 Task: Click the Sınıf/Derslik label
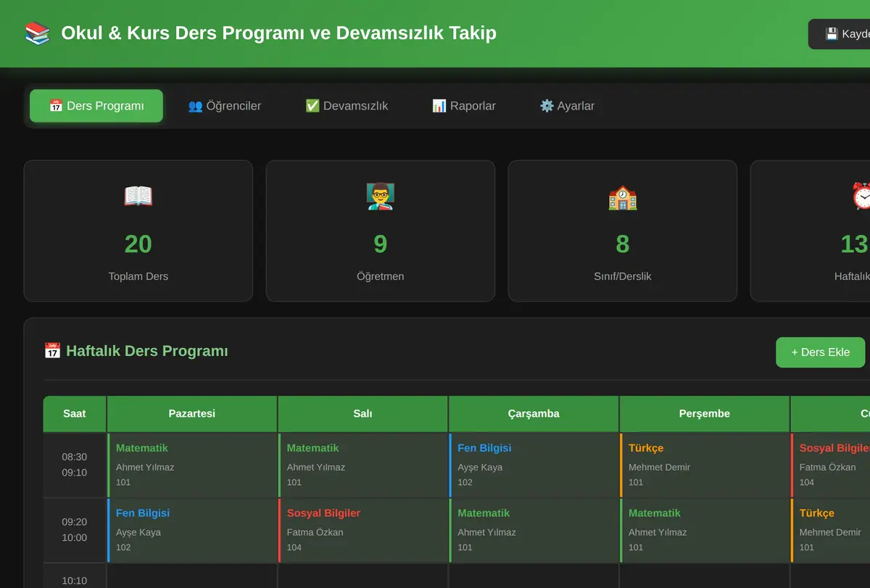point(623,276)
